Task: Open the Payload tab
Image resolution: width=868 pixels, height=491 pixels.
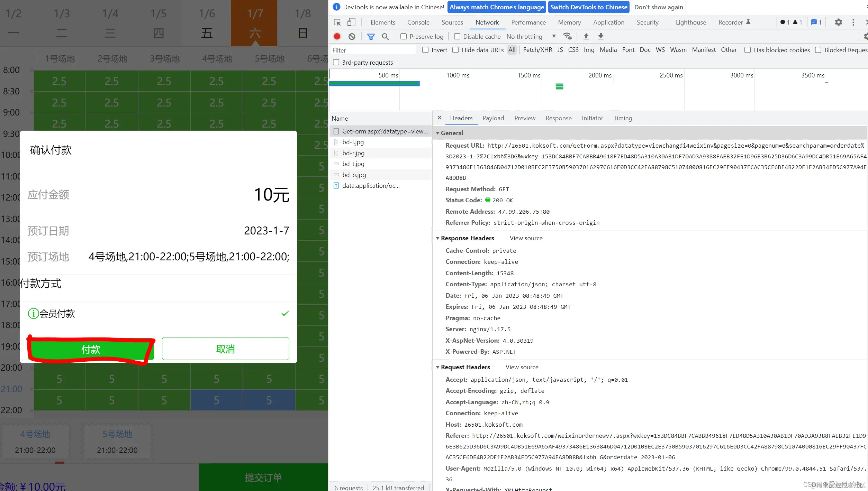Action: coord(493,118)
